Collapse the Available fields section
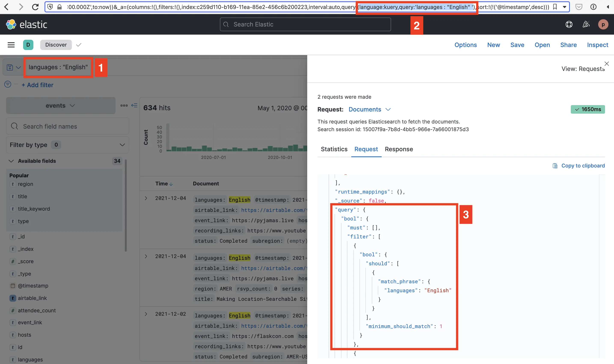The image size is (614, 364). pos(11,161)
